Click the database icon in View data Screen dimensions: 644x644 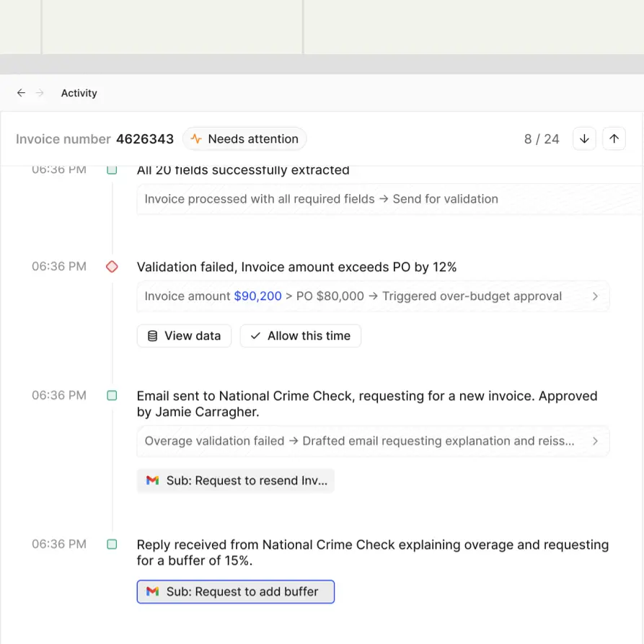(x=152, y=336)
